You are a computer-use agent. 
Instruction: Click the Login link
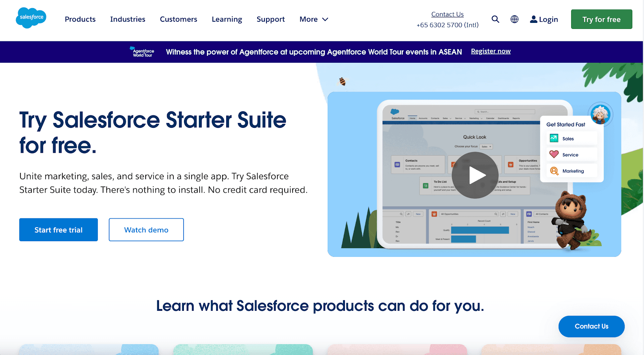544,19
